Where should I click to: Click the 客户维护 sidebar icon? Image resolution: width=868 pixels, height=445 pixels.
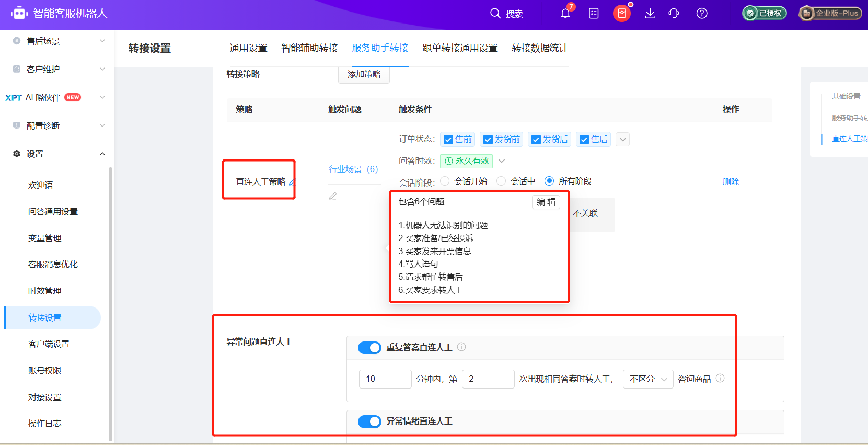click(17, 69)
